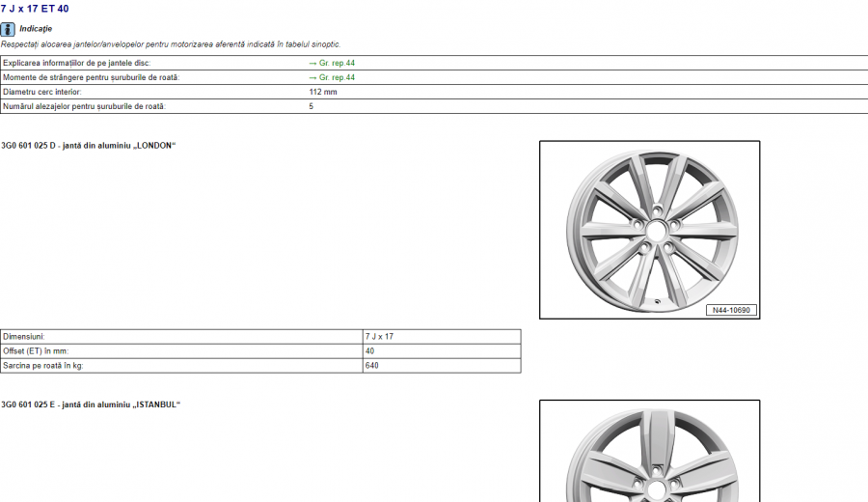868x502 pixels.
Task: Select the 3G0 601 025 D LONDON heading
Action: (x=89, y=145)
